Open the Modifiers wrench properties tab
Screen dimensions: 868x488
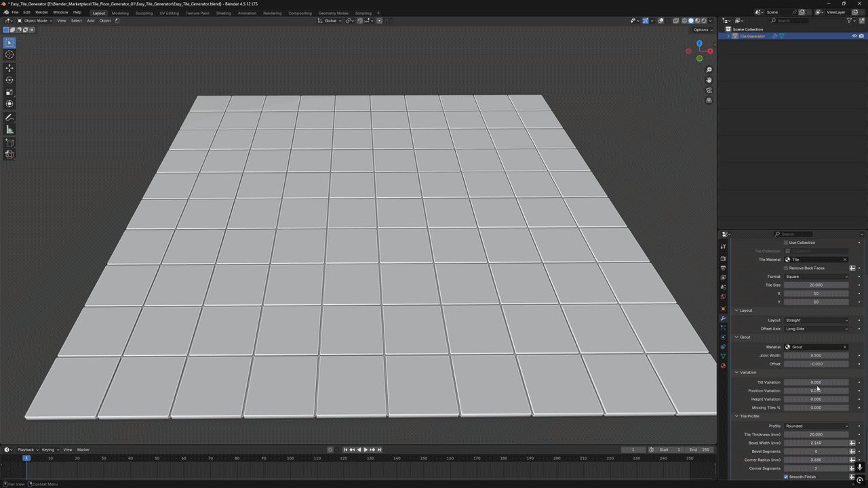[x=723, y=319]
